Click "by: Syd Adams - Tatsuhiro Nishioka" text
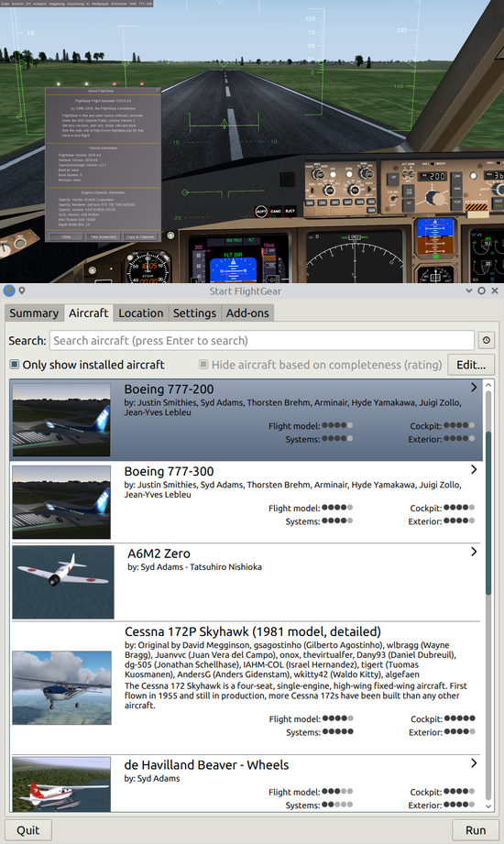The image size is (504, 844). pos(195,567)
